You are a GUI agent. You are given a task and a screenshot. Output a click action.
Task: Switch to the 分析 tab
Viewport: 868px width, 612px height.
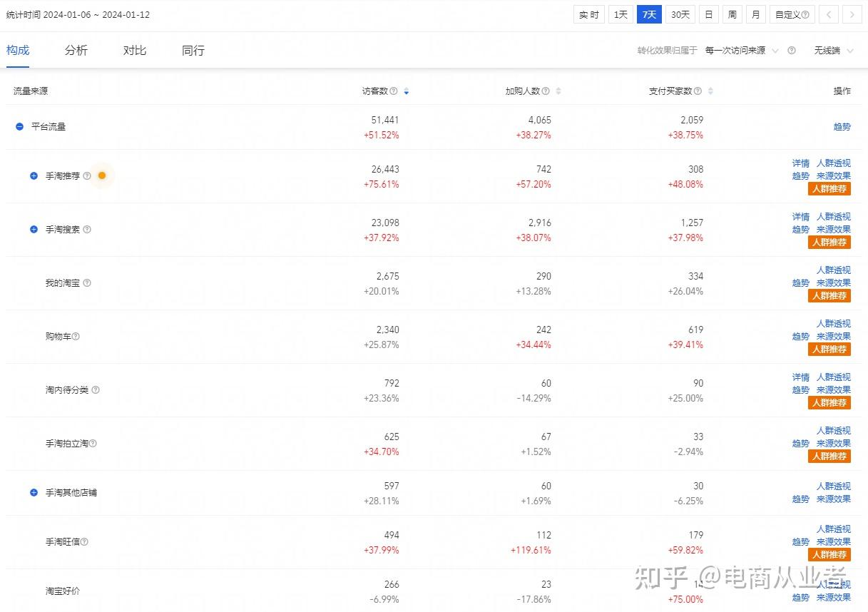(76, 50)
